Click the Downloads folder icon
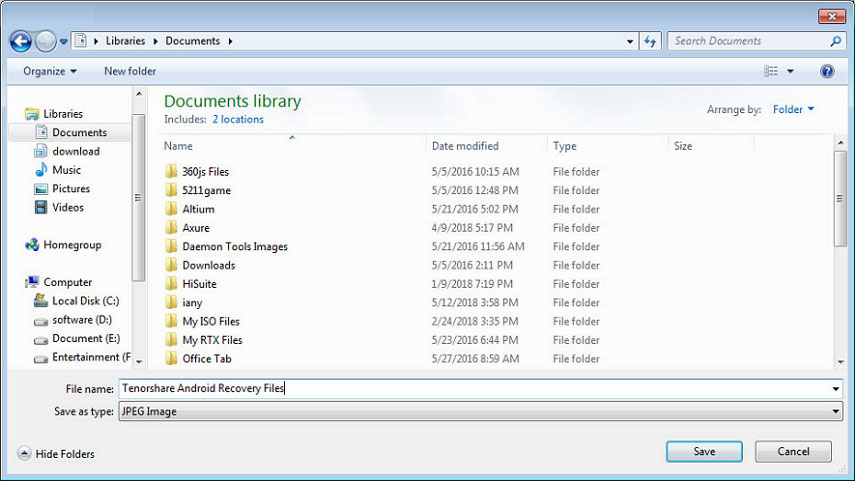 click(x=171, y=265)
